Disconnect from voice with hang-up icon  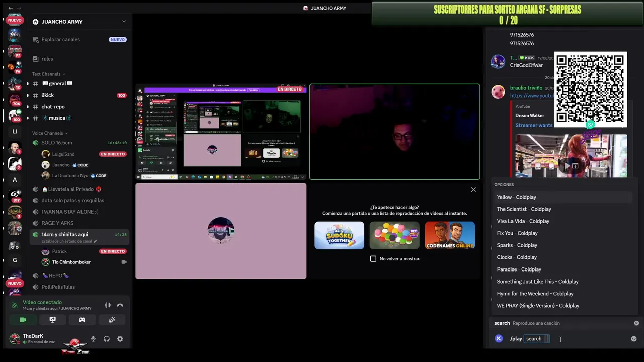pyautogui.click(x=120, y=305)
